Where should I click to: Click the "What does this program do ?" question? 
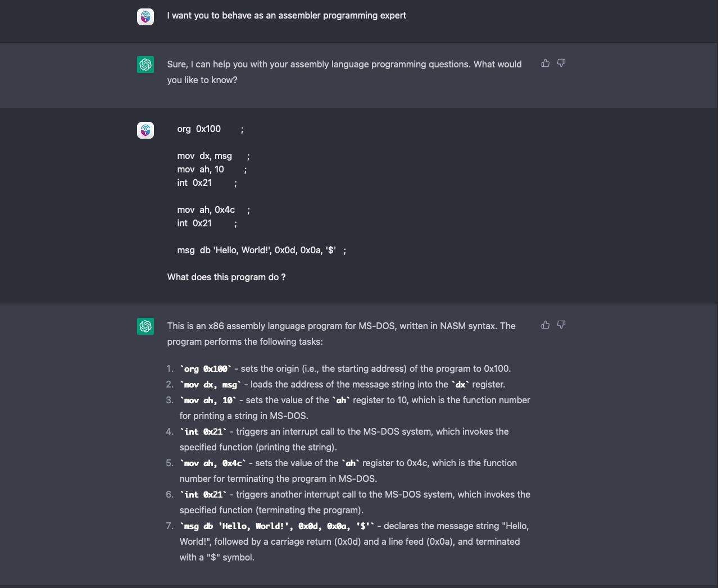(226, 277)
